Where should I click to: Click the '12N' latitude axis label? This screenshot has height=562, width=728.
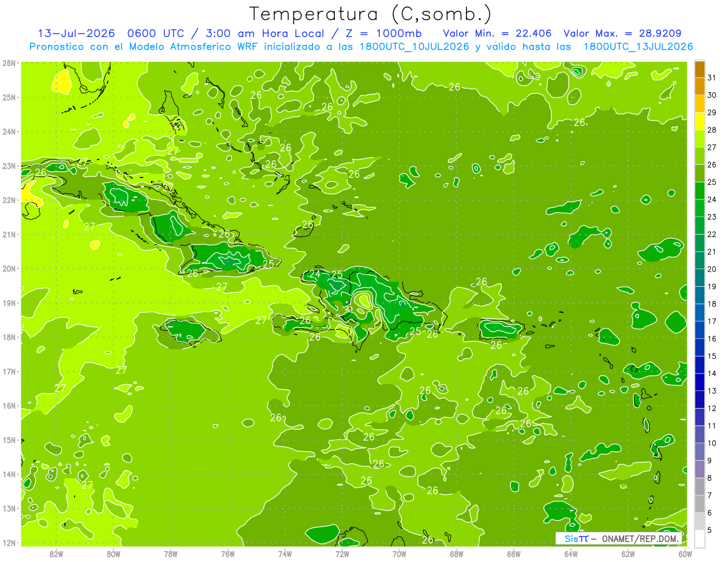pyautogui.click(x=9, y=543)
